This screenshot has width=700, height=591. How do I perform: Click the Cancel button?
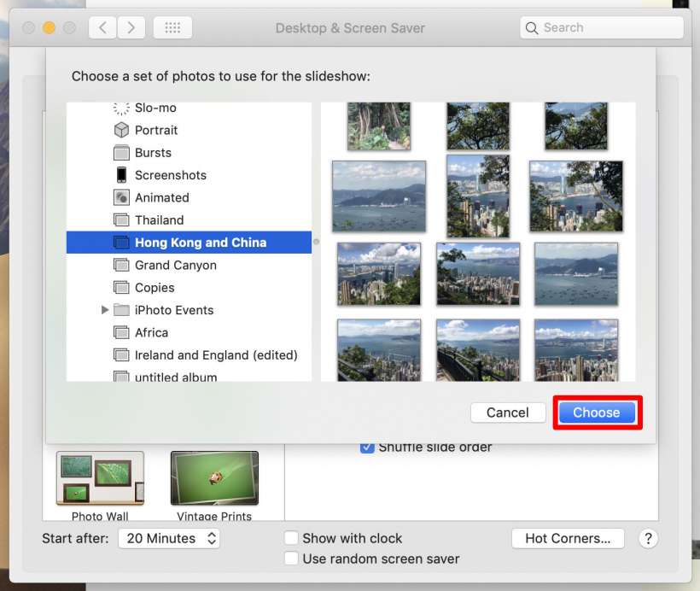pos(508,413)
